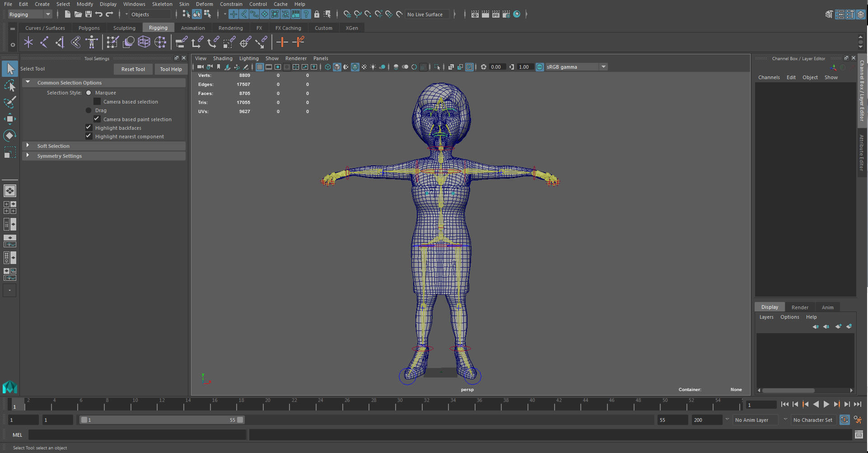Open animation preferences running-man icon
Image resolution: width=868 pixels, height=453 pixels.
pyautogui.click(x=858, y=420)
